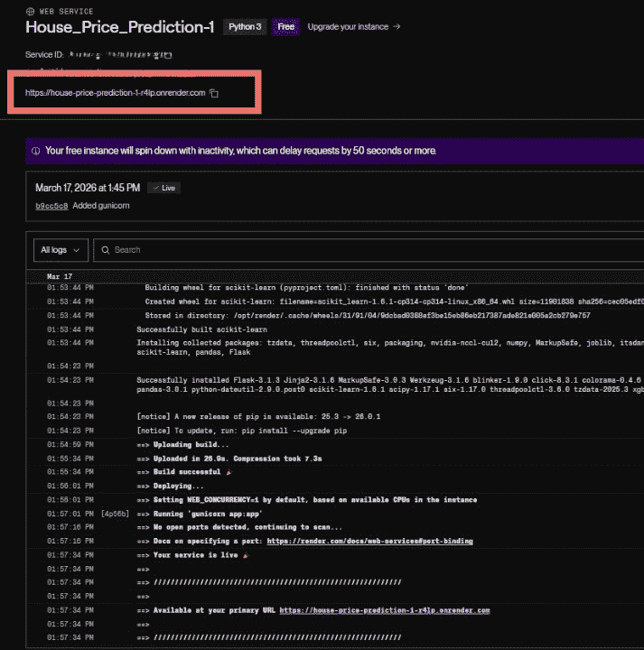
Task: Click the Added gunicorn commit message
Action: (101, 206)
